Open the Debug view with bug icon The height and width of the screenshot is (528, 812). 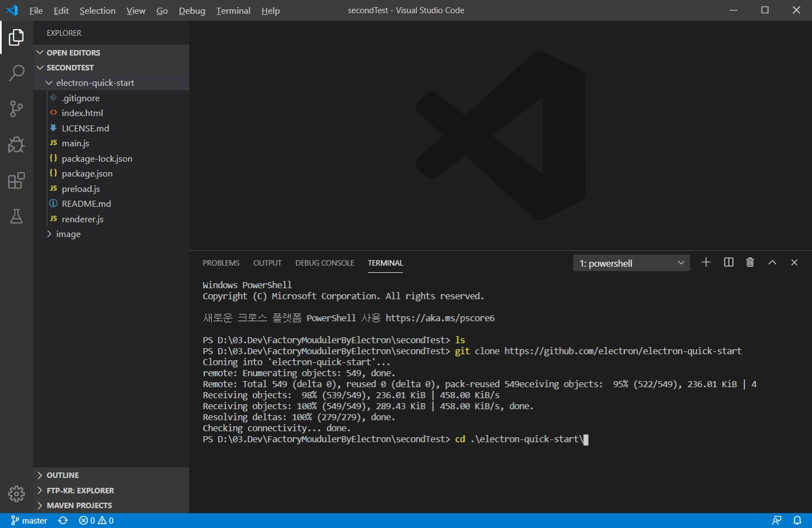pos(16,145)
